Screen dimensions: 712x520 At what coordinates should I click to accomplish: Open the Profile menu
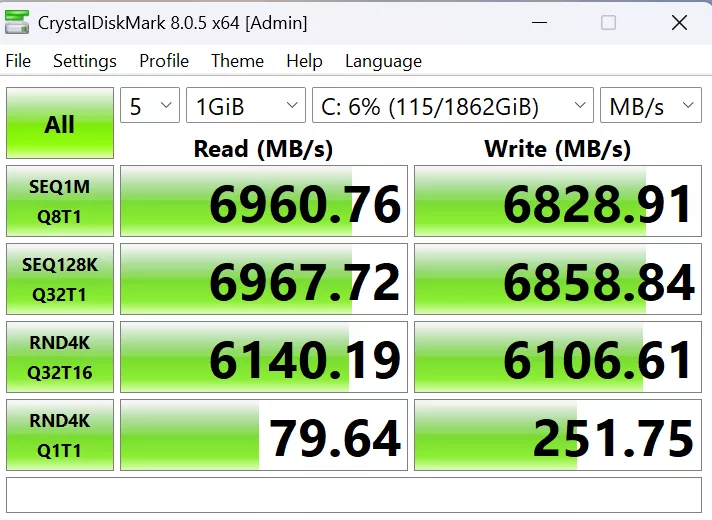click(x=164, y=61)
